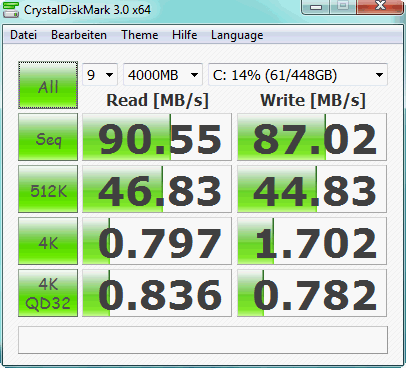Image resolution: width=406 pixels, height=368 pixels.
Task: Run the 4K random test
Action: coord(48,241)
